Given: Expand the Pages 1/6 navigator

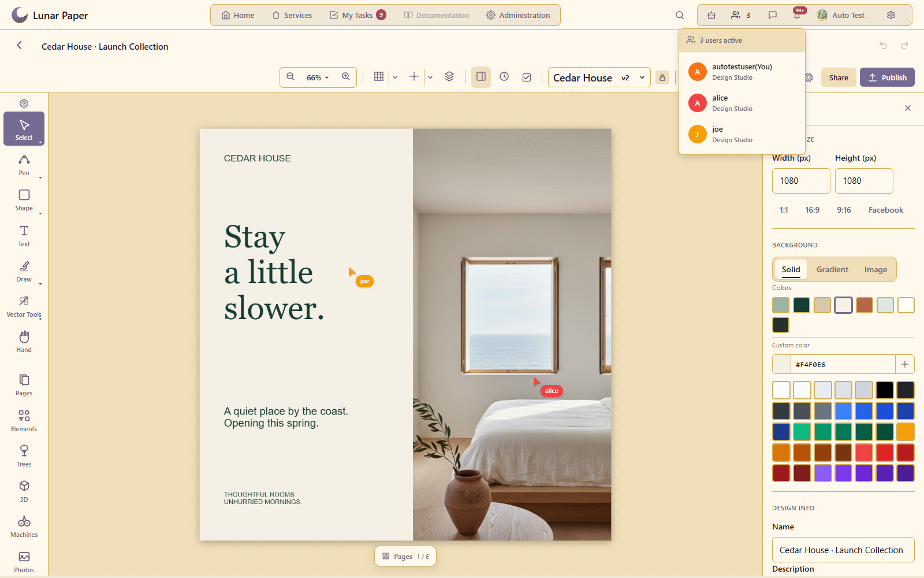Looking at the screenshot, I should tap(405, 556).
